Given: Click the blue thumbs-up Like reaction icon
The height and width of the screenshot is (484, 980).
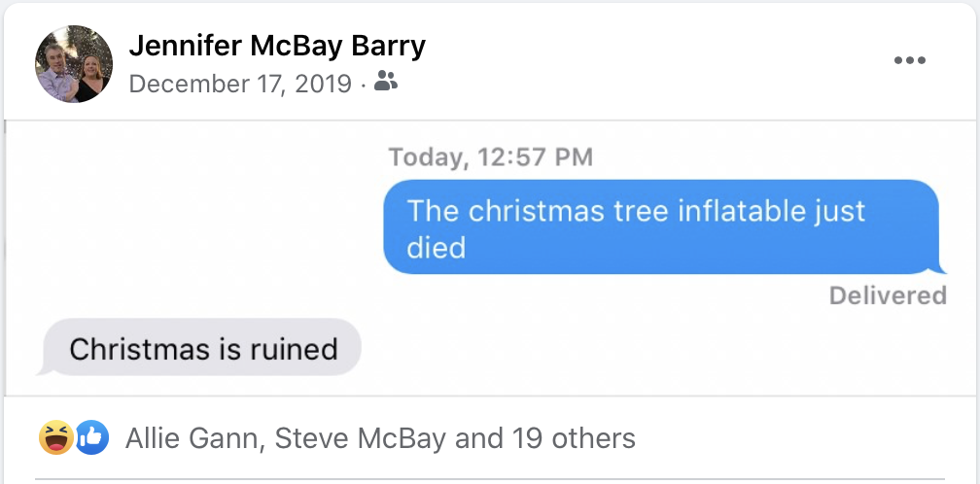Looking at the screenshot, I should (90, 438).
